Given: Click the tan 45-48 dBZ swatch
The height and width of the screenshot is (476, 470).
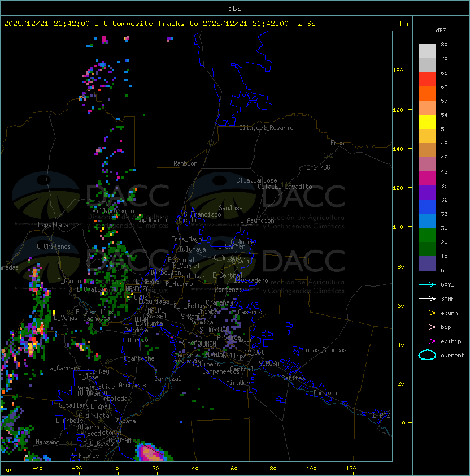Looking at the screenshot, I should (427, 150).
